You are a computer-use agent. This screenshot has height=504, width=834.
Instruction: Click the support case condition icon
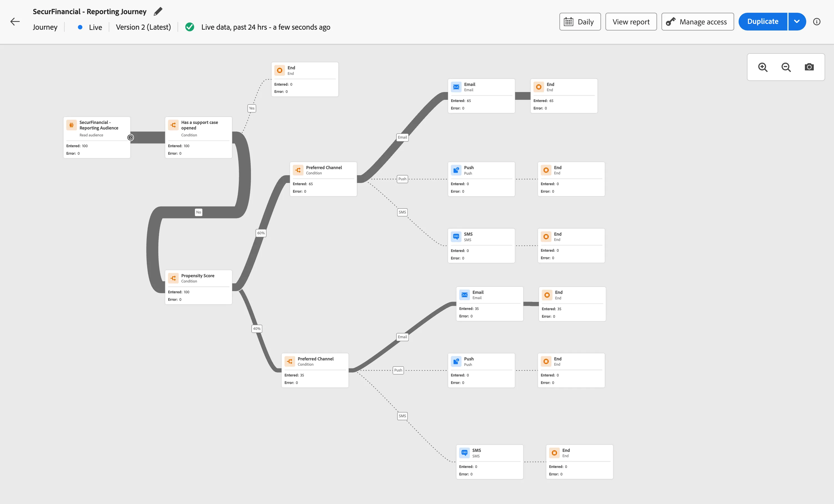coord(173,125)
